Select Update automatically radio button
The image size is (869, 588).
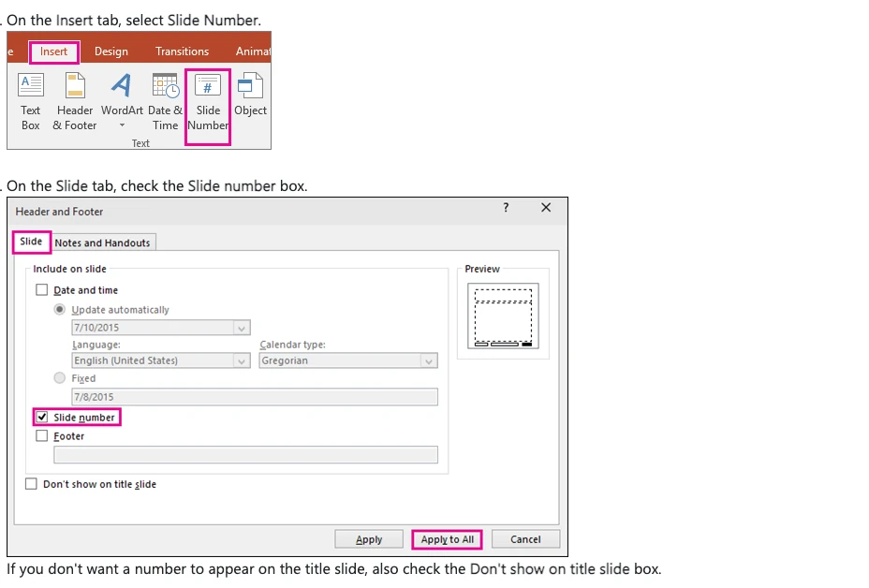point(59,309)
